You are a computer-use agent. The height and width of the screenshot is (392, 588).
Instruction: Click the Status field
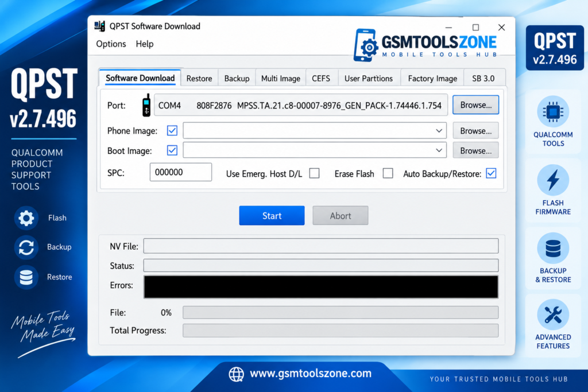click(321, 265)
